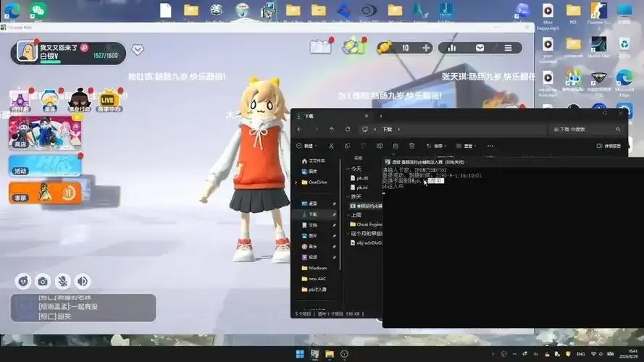The image size is (644, 362).
Task: Click the Copy icon in Explorer toolbar
Action: point(348,146)
